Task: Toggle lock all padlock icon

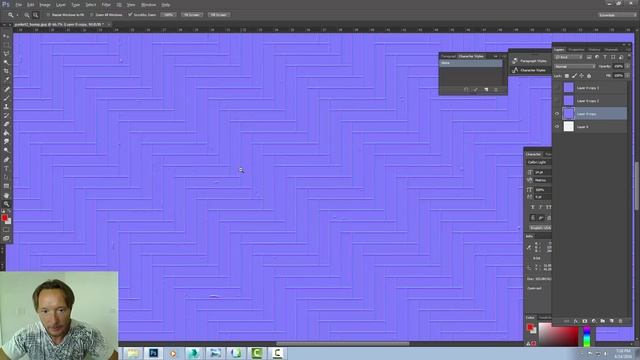Action: point(589,76)
